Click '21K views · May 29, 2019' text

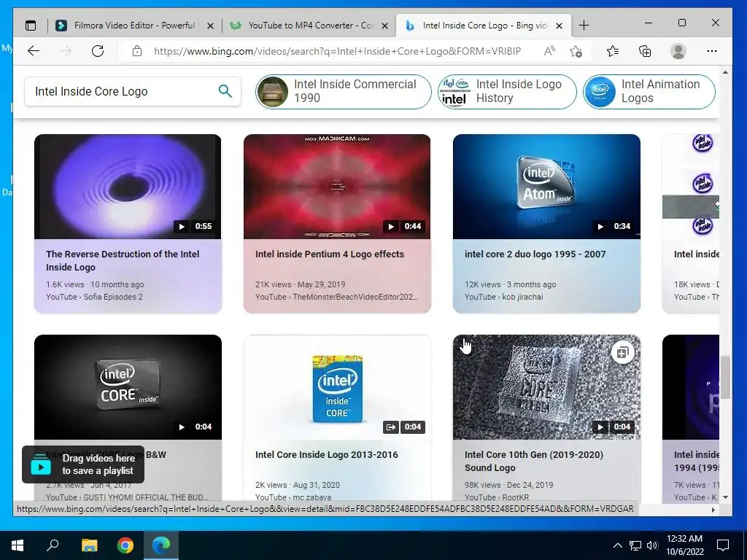click(x=300, y=284)
